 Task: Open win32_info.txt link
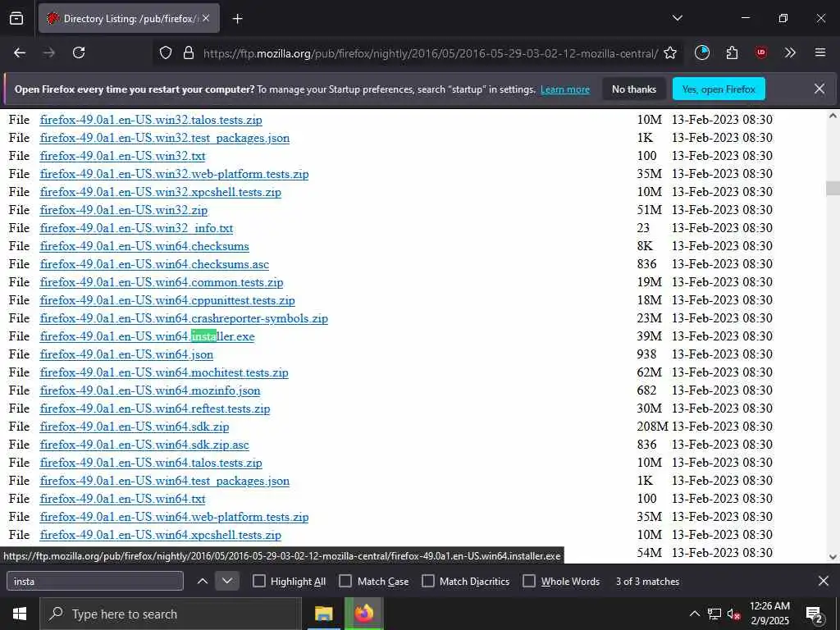click(x=137, y=228)
